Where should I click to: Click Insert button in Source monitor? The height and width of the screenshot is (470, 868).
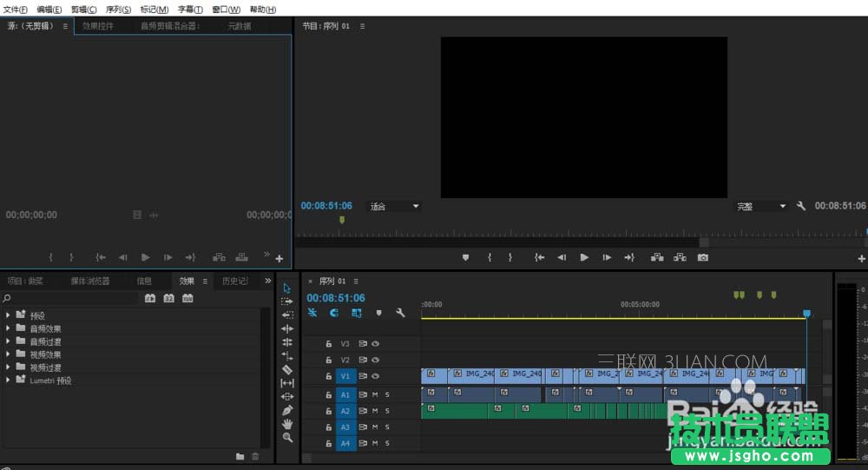click(220, 257)
